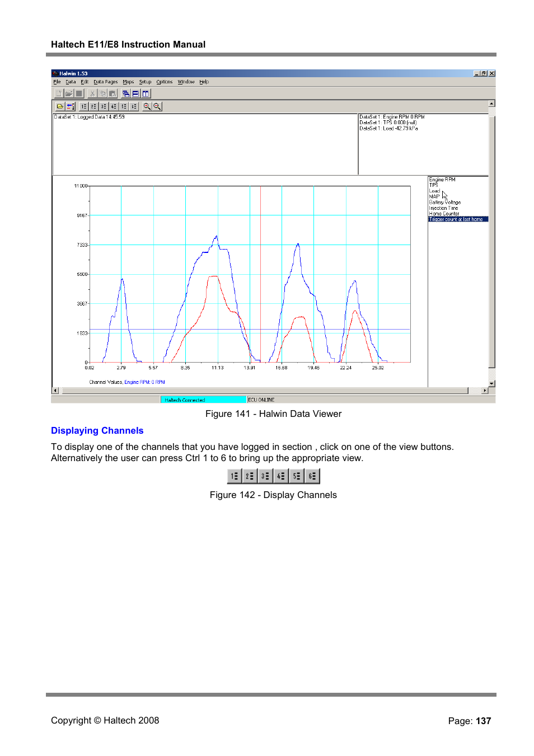
Task: Click the Cut scissors icon
Action: (92, 93)
